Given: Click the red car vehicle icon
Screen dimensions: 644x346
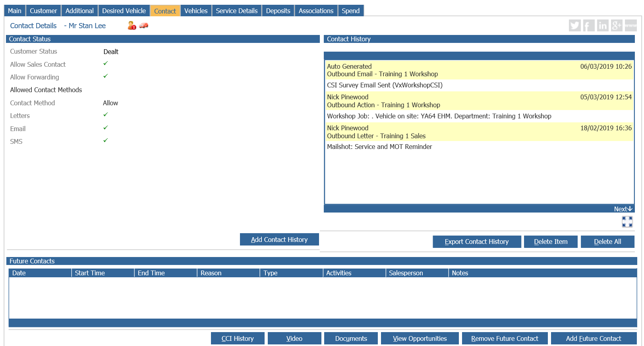Looking at the screenshot, I should (144, 25).
